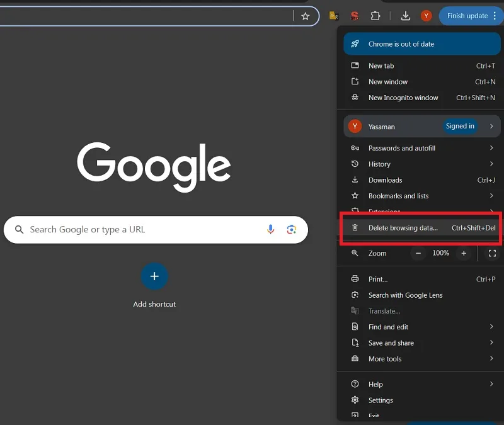
Task: Click the SEO extension icon in toolbar
Action: point(355,16)
